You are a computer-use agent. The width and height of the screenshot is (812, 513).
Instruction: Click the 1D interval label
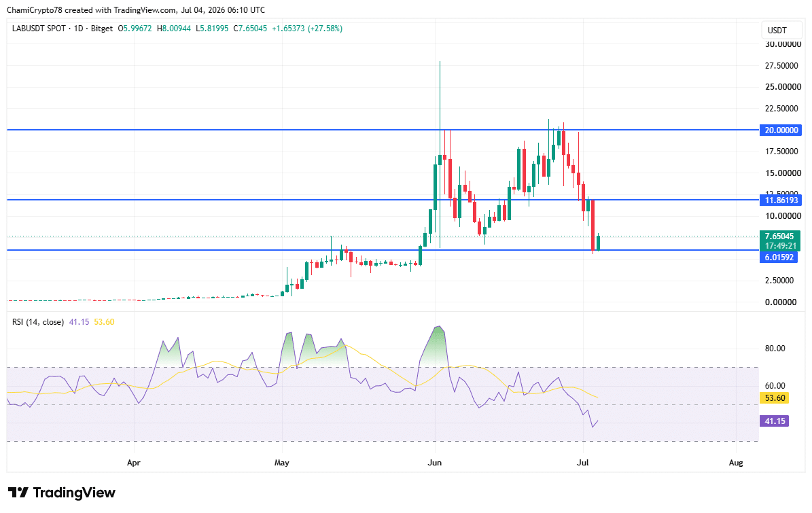(78, 29)
